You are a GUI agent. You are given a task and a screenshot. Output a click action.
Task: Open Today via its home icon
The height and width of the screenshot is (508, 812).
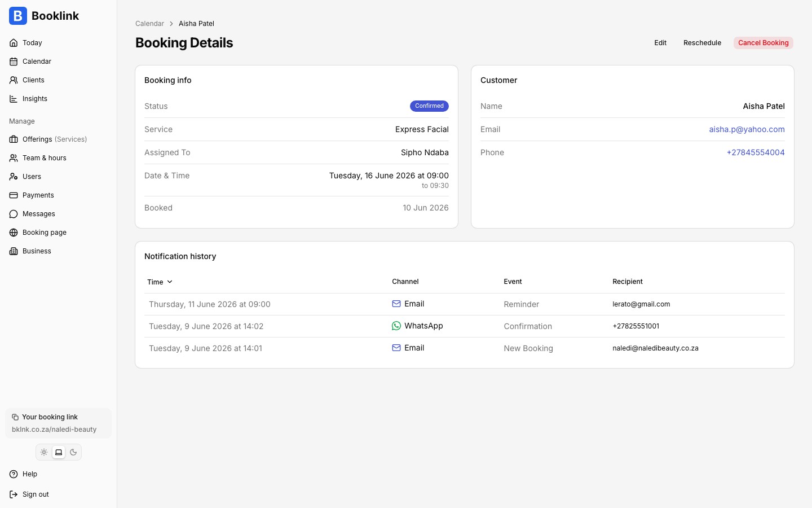(14, 43)
